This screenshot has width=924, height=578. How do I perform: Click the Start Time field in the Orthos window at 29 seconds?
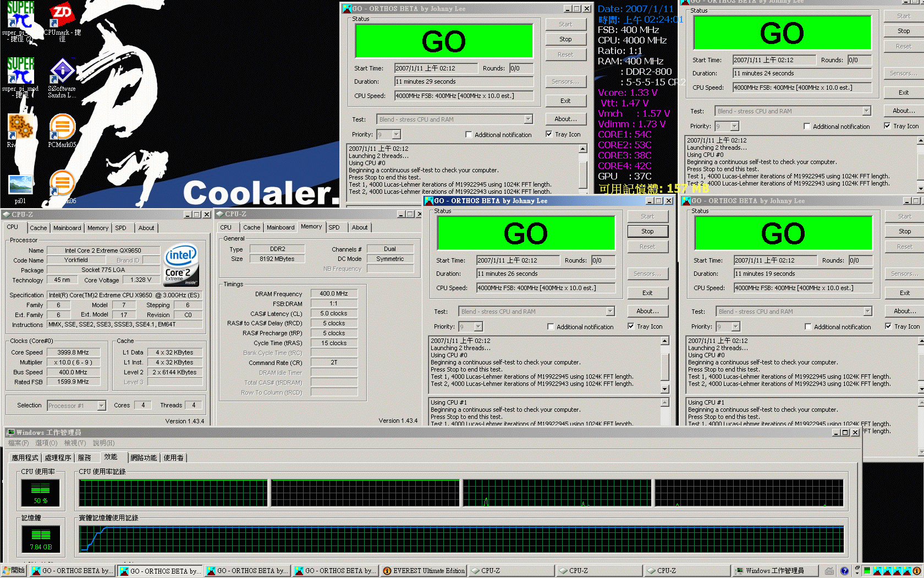[436, 68]
